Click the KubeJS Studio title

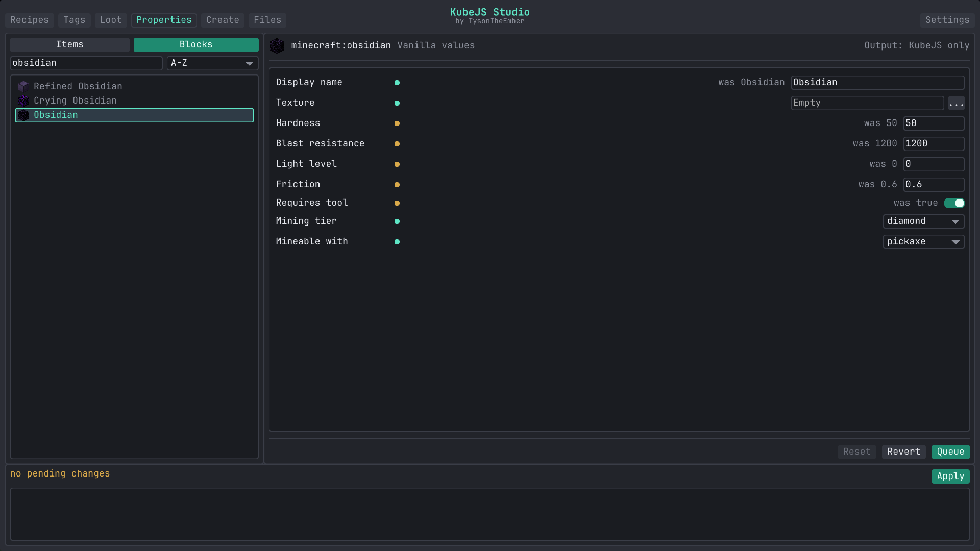click(x=490, y=12)
